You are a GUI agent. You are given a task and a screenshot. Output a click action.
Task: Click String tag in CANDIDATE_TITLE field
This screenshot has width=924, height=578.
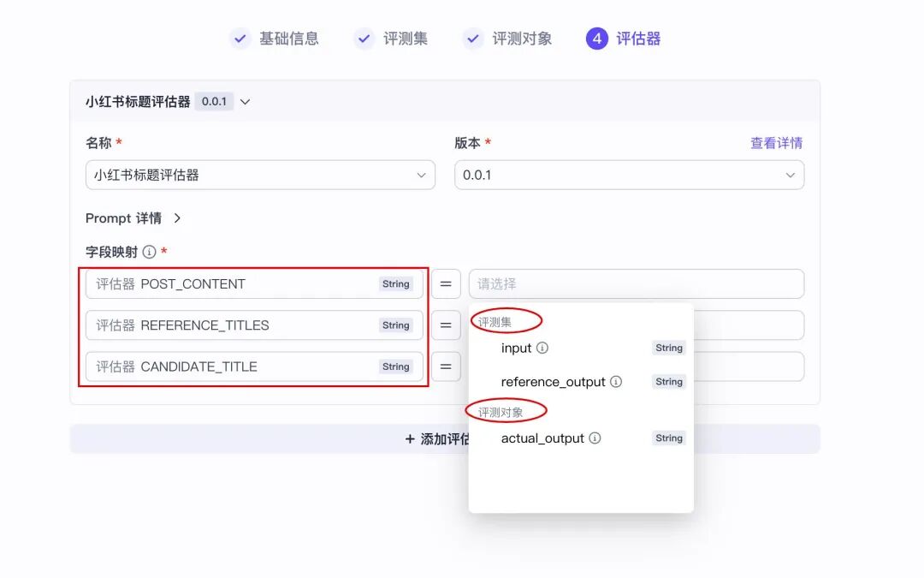click(x=395, y=366)
